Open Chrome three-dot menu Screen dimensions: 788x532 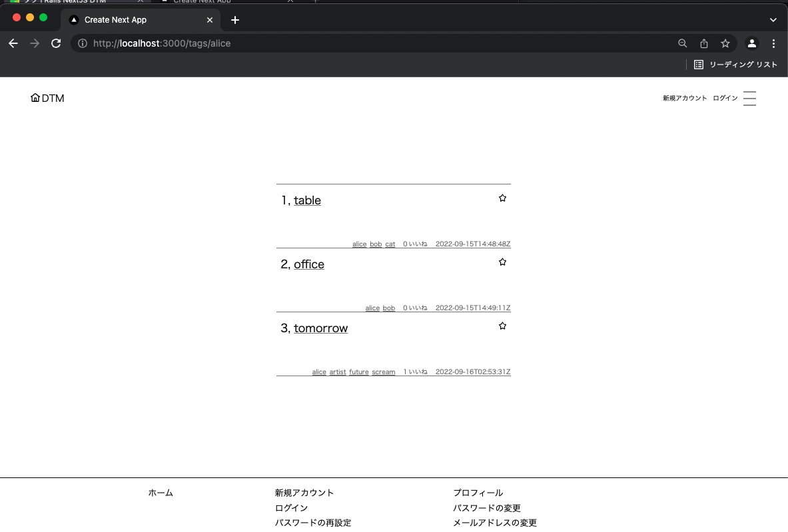coord(773,43)
